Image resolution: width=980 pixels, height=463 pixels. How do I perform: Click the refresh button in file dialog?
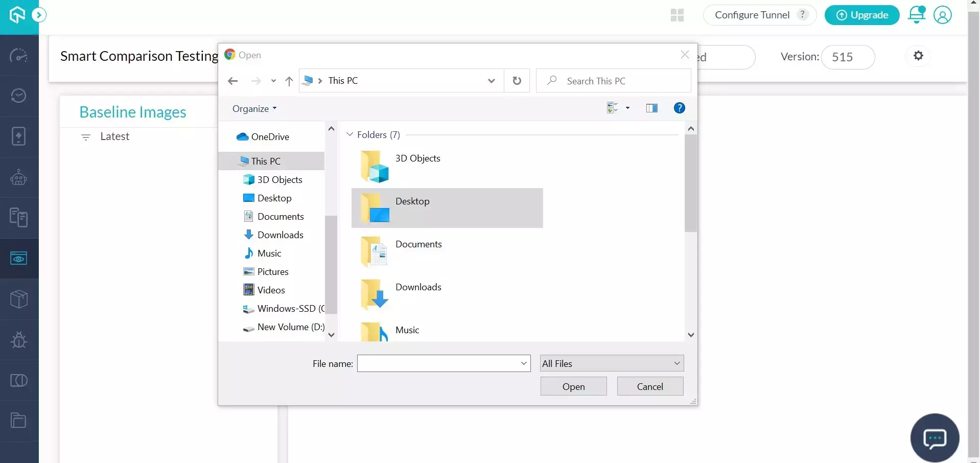[517, 81]
